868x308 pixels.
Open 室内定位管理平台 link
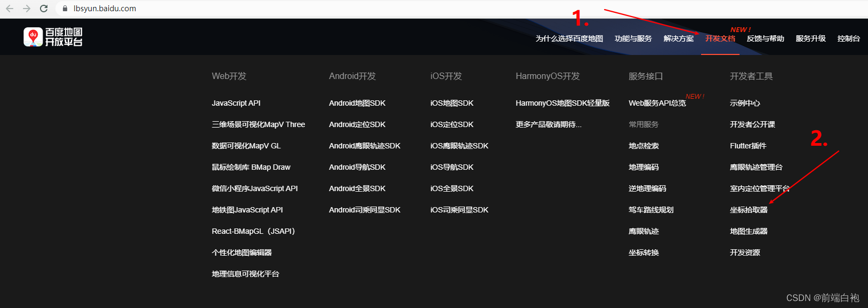pyautogui.click(x=760, y=188)
